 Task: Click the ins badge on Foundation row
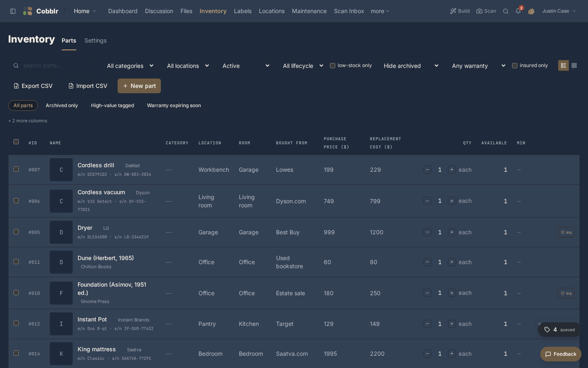pyautogui.click(x=566, y=293)
